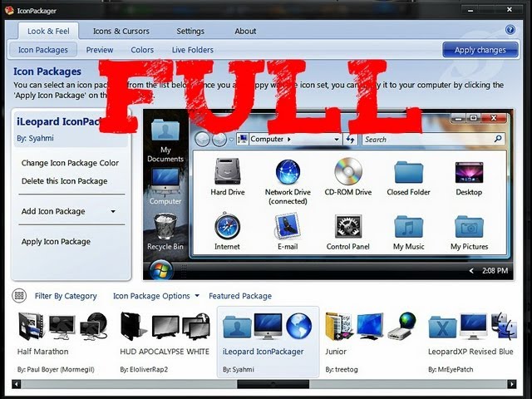Click the preview refresh arrows button
532x399 pixels.
[x=350, y=139]
